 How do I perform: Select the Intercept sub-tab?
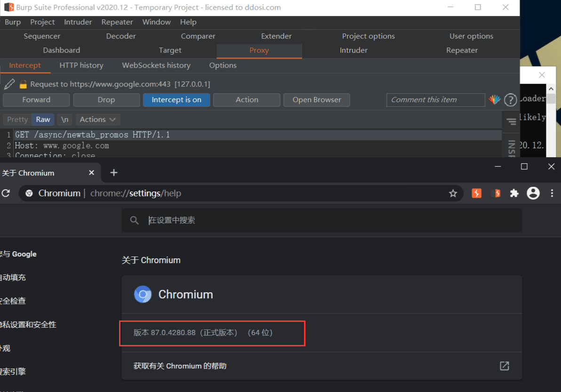coord(25,65)
